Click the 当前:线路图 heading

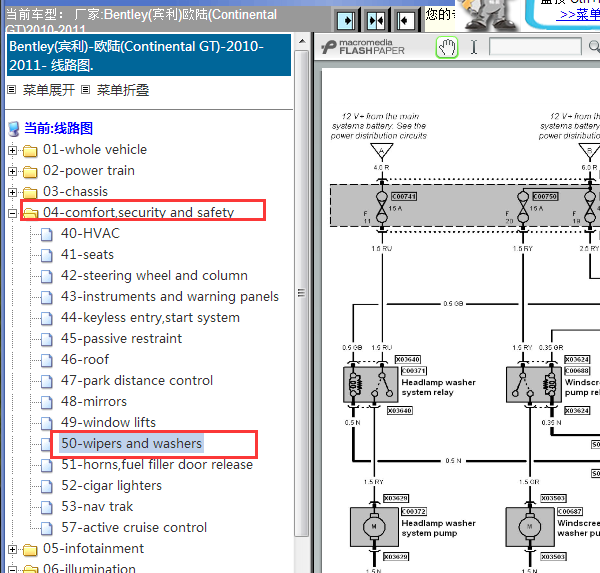[x=59, y=128]
